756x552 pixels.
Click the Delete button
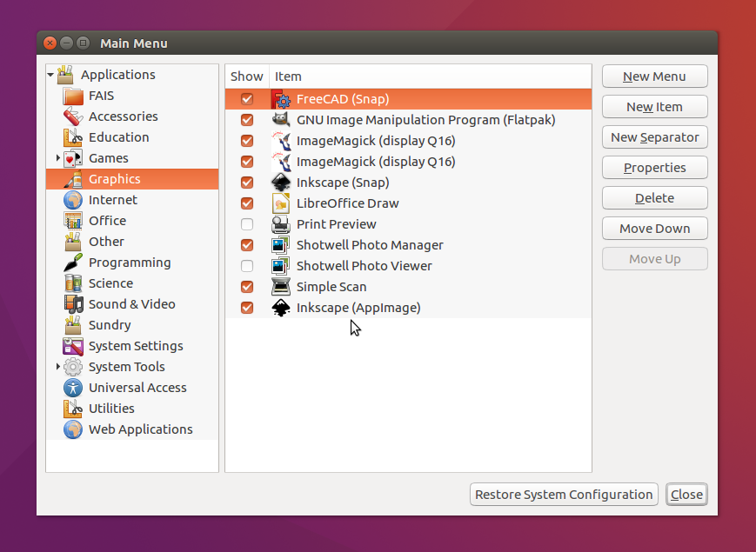(655, 198)
